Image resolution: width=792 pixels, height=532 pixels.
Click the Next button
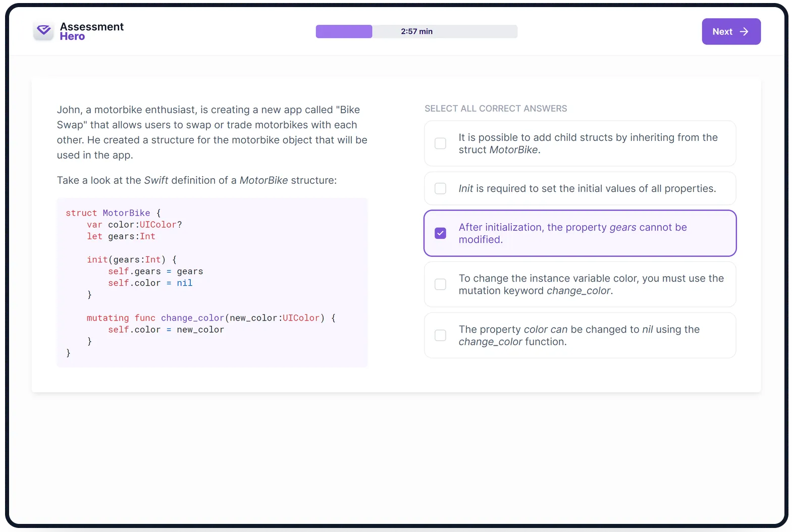pyautogui.click(x=731, y=31)
